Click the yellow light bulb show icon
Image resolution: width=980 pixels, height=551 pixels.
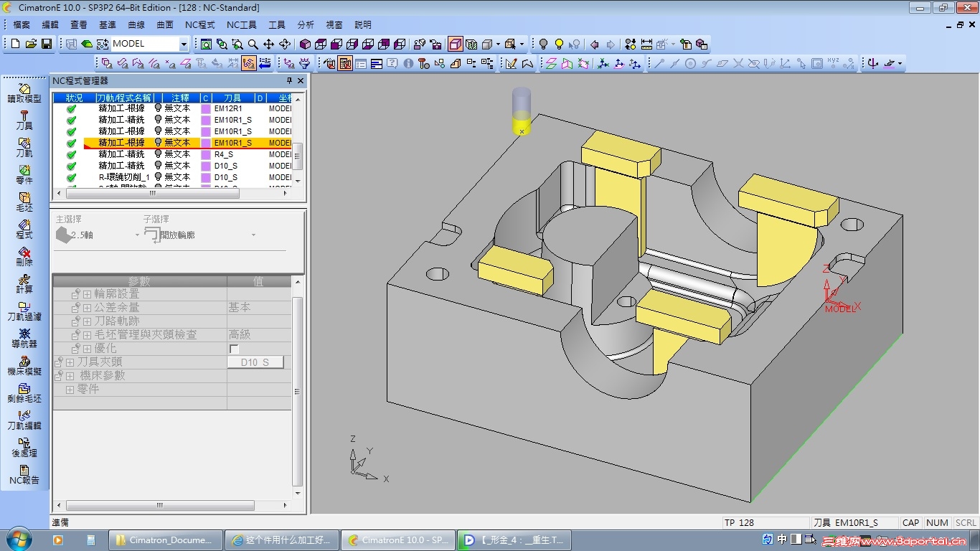559,44
